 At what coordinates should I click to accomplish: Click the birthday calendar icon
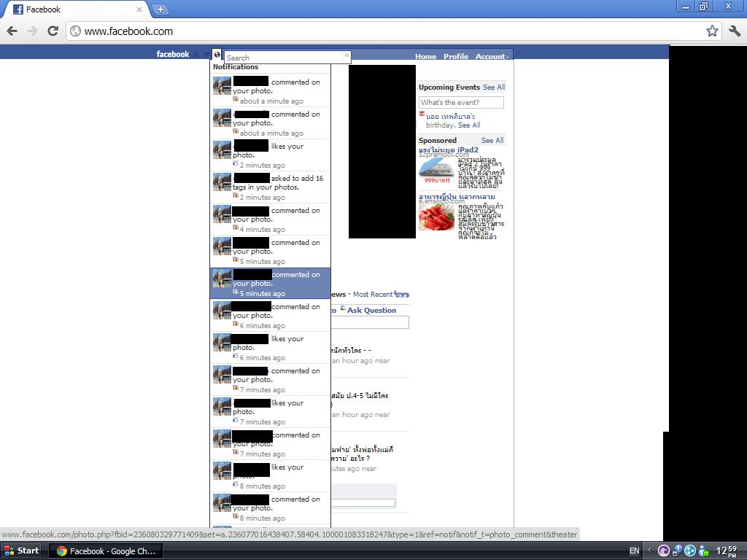tap(422, 113)
